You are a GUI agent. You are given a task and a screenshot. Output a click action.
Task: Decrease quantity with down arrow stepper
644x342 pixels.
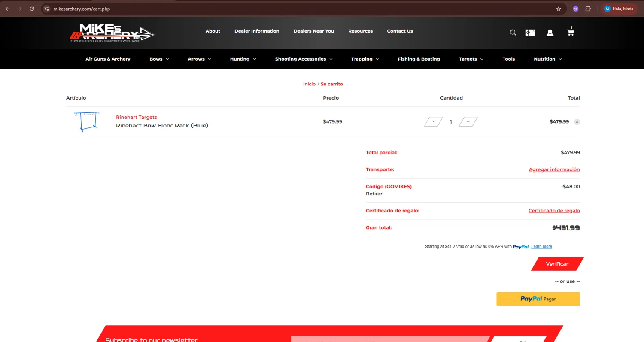(434, 121)
